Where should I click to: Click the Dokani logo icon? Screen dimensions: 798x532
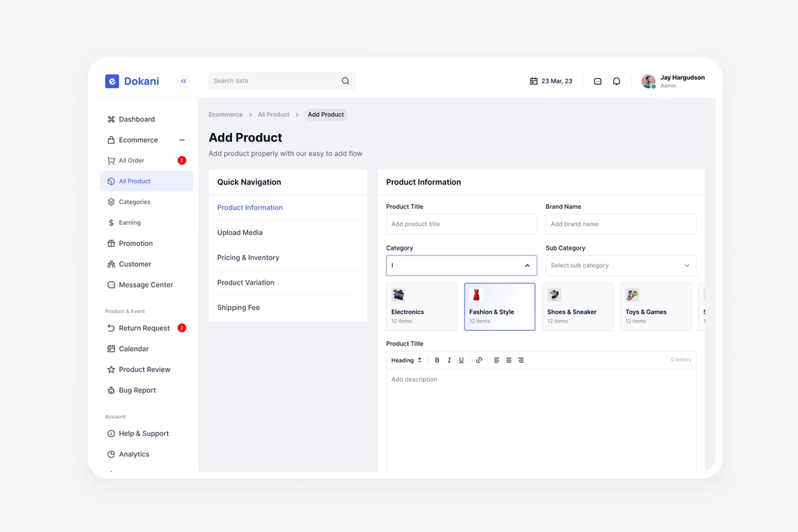[112, 81]
